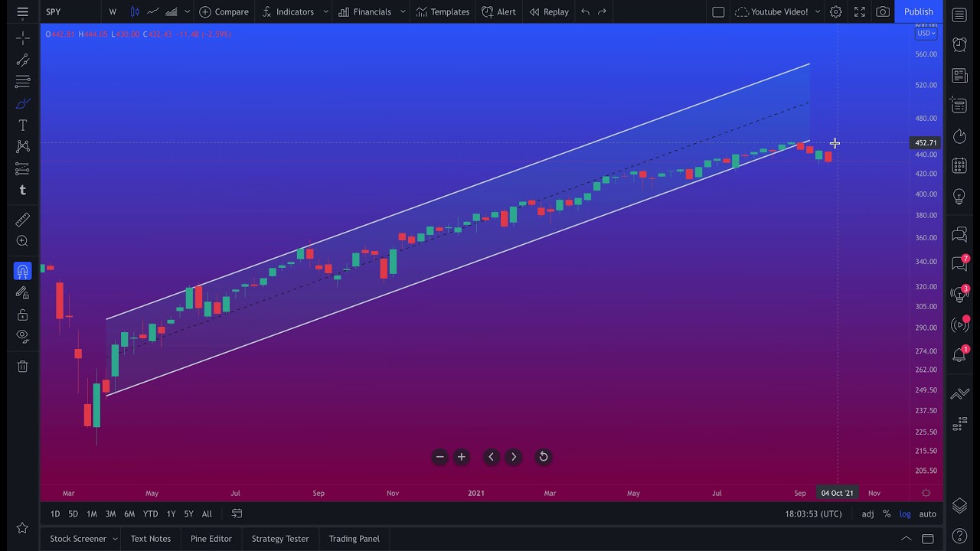Open the go to date icon
980x551 pixels.
click(x=237, y=514)
